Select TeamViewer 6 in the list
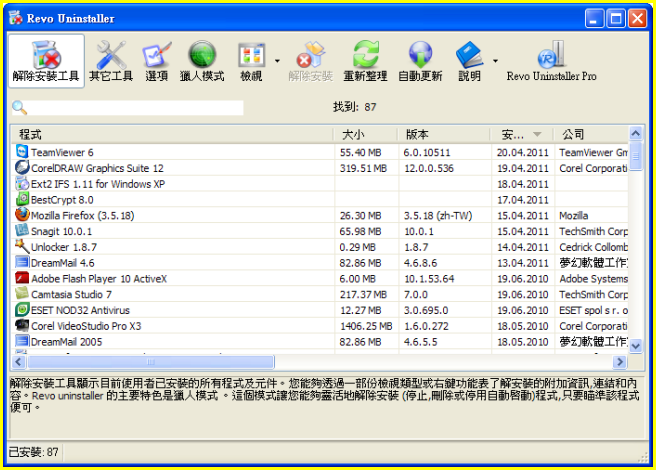 click(62, 152)
